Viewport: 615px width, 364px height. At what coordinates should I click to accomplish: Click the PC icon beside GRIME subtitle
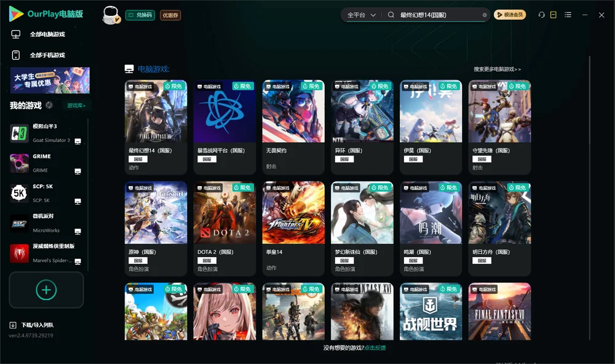click(77, 172)
